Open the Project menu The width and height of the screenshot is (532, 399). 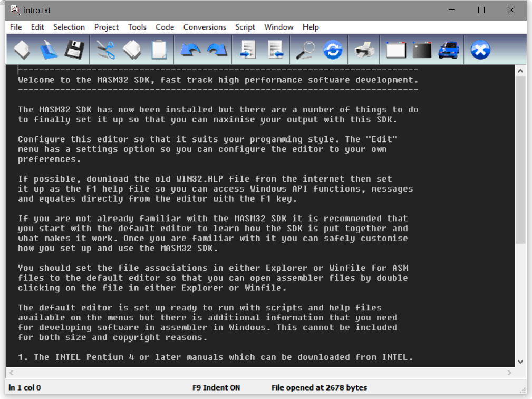(106, 27)
